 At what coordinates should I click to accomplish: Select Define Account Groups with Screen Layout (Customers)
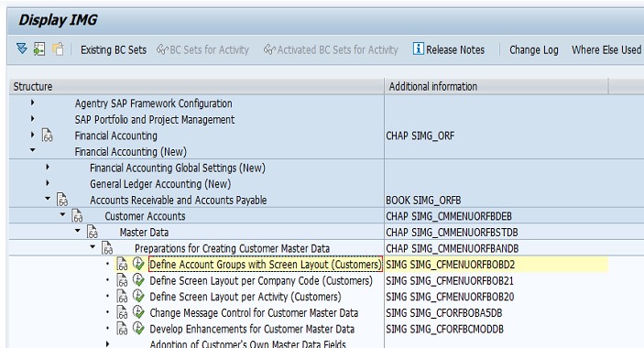(266, 265)
